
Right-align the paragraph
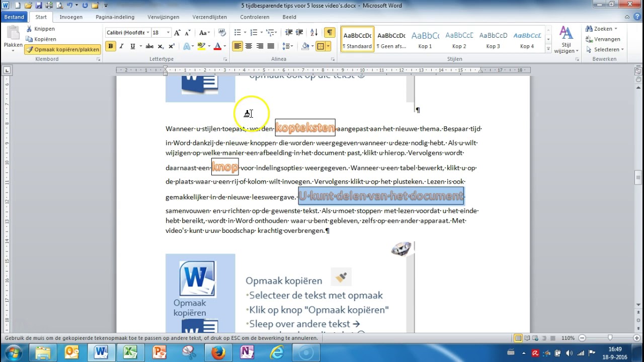(260, 46)
